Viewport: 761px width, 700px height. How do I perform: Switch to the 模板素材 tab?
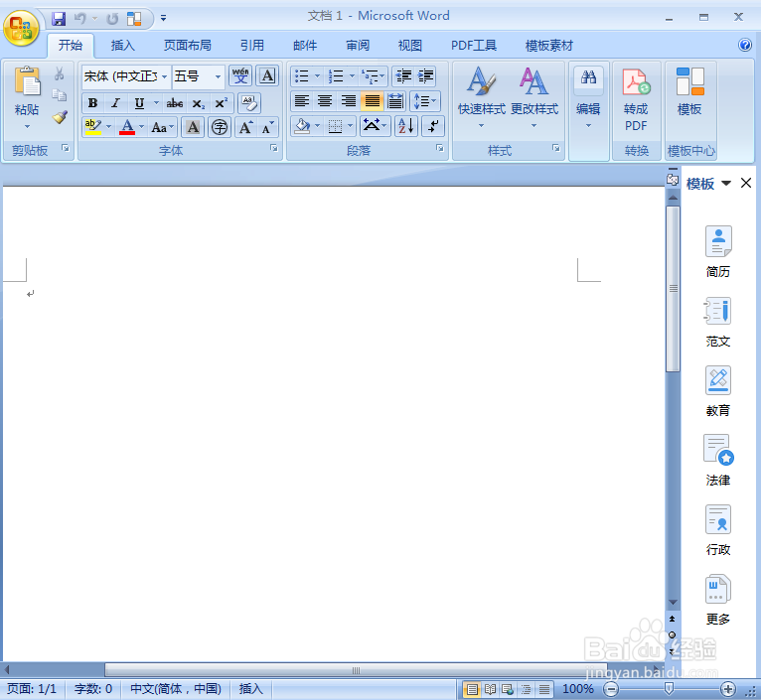549,45
